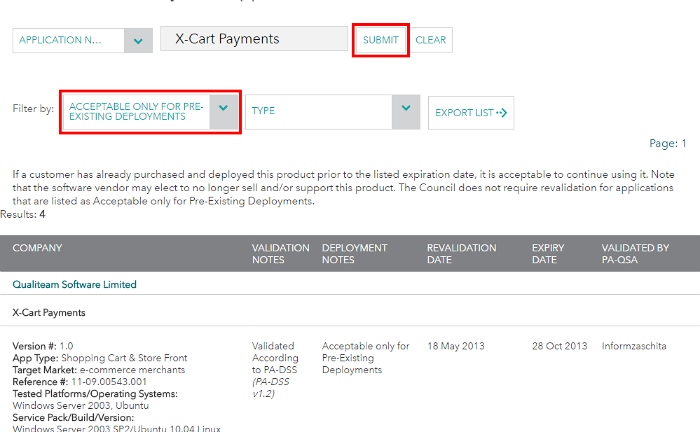
Task: Click the Windows Server 2003, Ubuntu platforms text
Action: 81,405
